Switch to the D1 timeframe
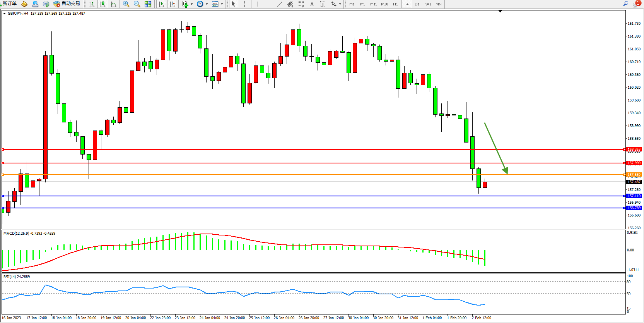Screen dimensions: 644x323 point(417,4)
